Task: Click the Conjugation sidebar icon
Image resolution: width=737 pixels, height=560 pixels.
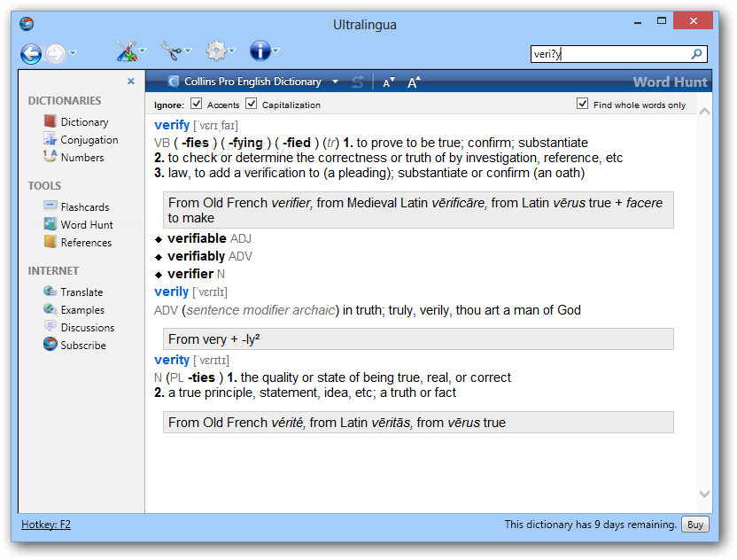Action: tap(50, 139)
